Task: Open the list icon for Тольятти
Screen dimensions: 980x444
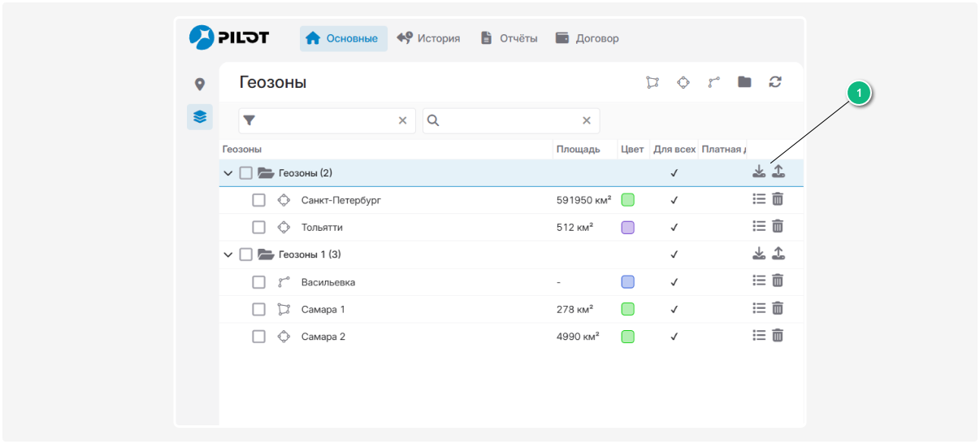Action: [760, 226]
